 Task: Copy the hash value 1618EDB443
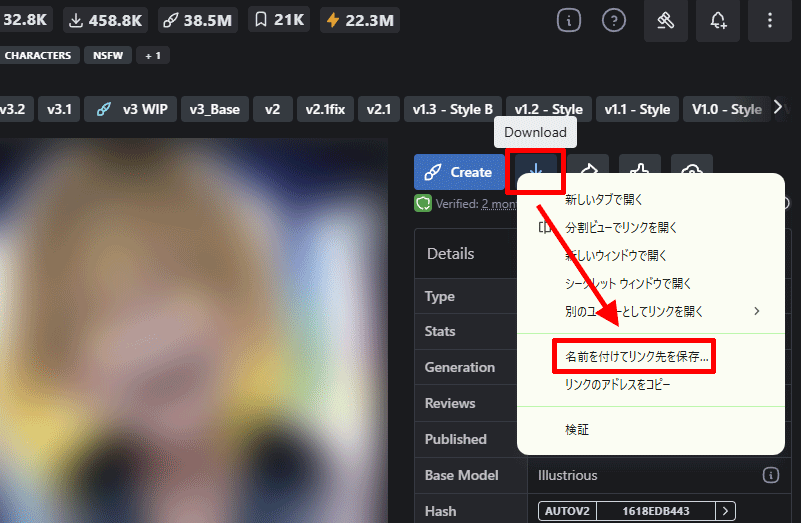(x=655, y=511)
